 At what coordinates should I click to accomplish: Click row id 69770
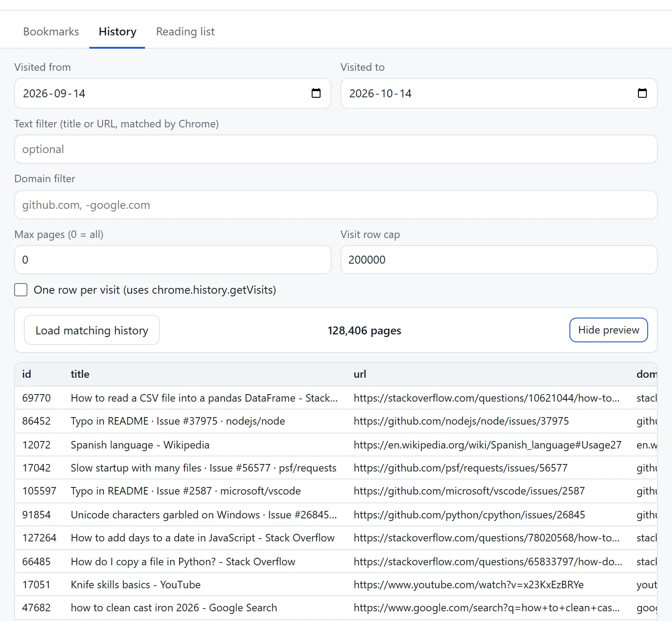point(36,398)
